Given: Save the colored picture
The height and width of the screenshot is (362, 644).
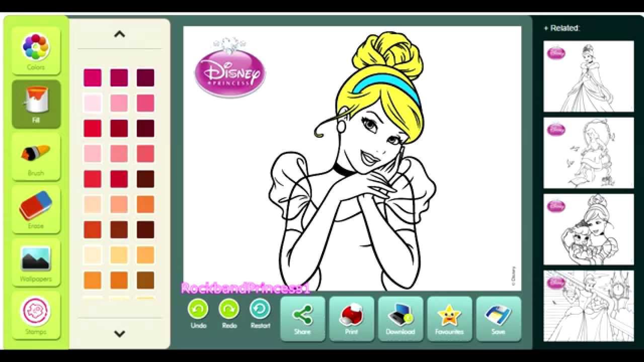Looking at the screenshot, I should coord(498,319).
